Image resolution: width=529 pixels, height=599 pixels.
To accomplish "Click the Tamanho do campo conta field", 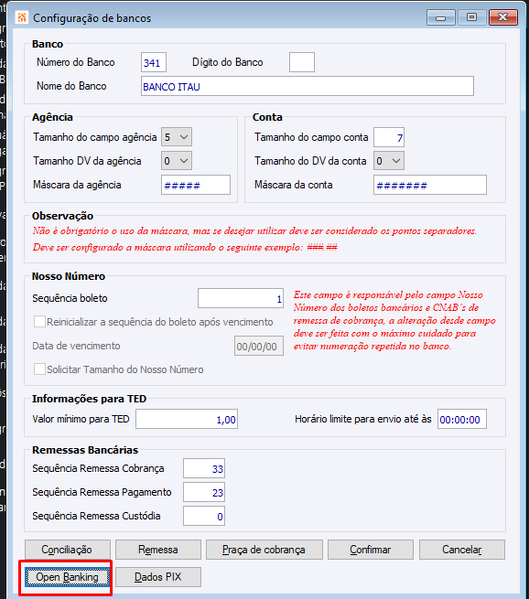I will [388, 137].
